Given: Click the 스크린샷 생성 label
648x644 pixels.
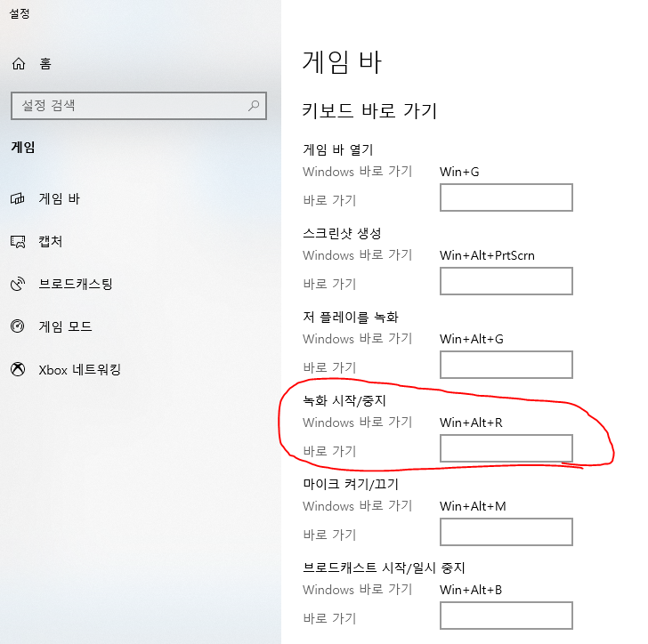Looking at the screenshot, I should pos(342,233).
